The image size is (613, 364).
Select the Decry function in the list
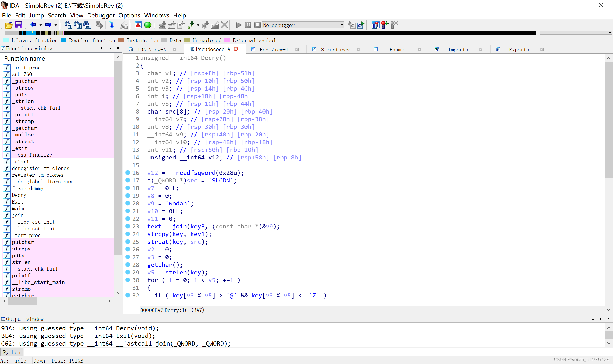tap(58, 195)
